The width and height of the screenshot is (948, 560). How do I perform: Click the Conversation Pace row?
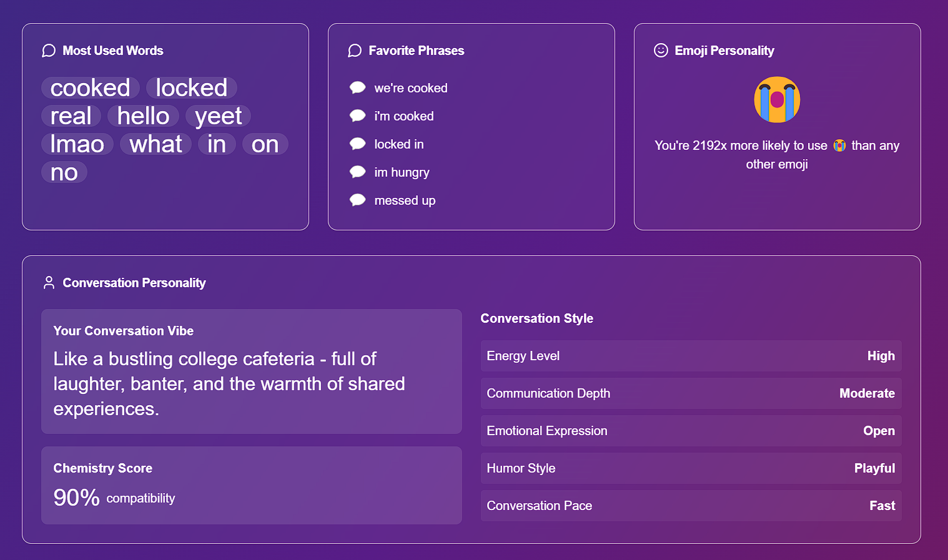tap(691, 506)
